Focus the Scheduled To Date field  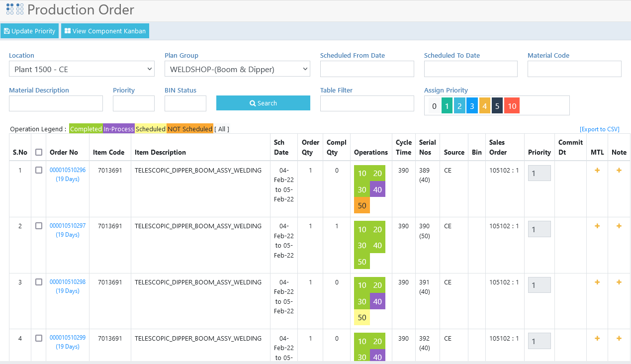(x=471, y=69)
